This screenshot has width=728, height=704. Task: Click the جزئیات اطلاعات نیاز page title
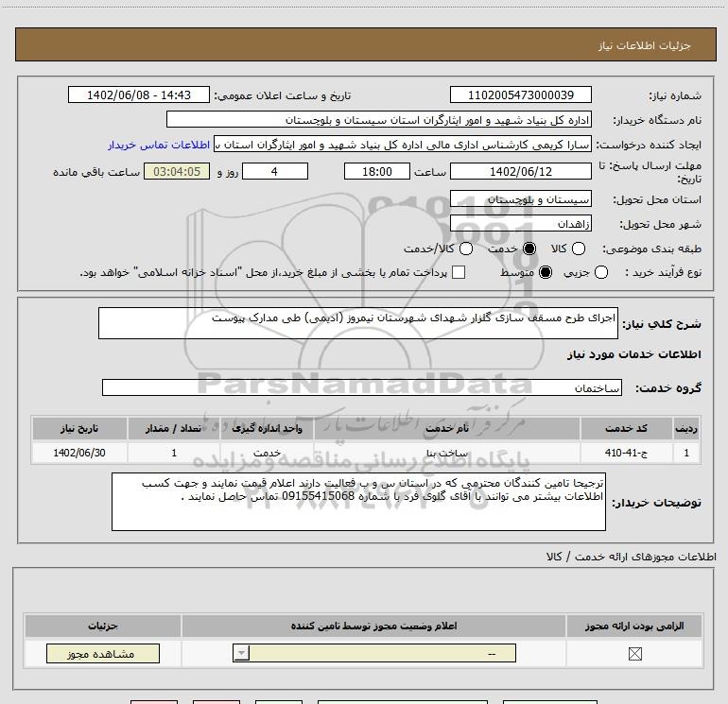click(x=644, y=45)
